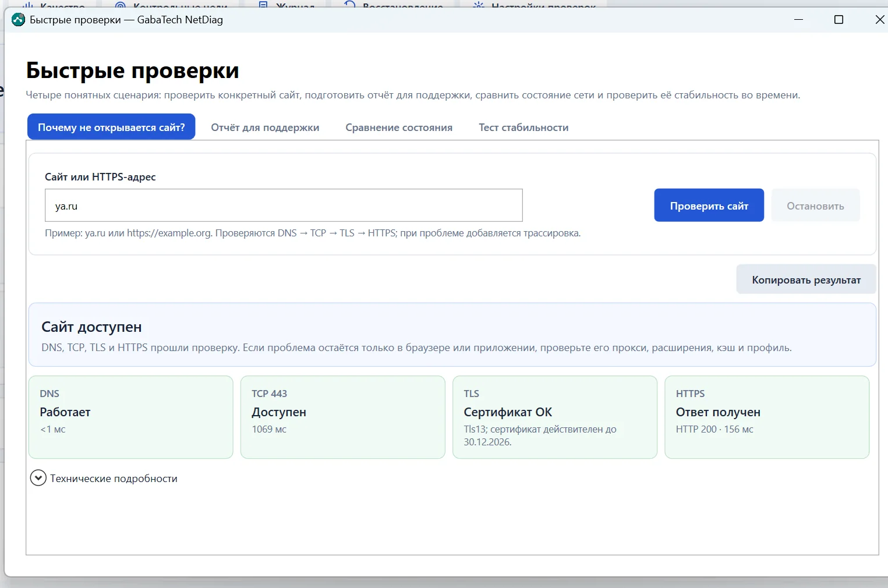
Task: Copy results with "Копировать результат"
Action: [806, 279]
